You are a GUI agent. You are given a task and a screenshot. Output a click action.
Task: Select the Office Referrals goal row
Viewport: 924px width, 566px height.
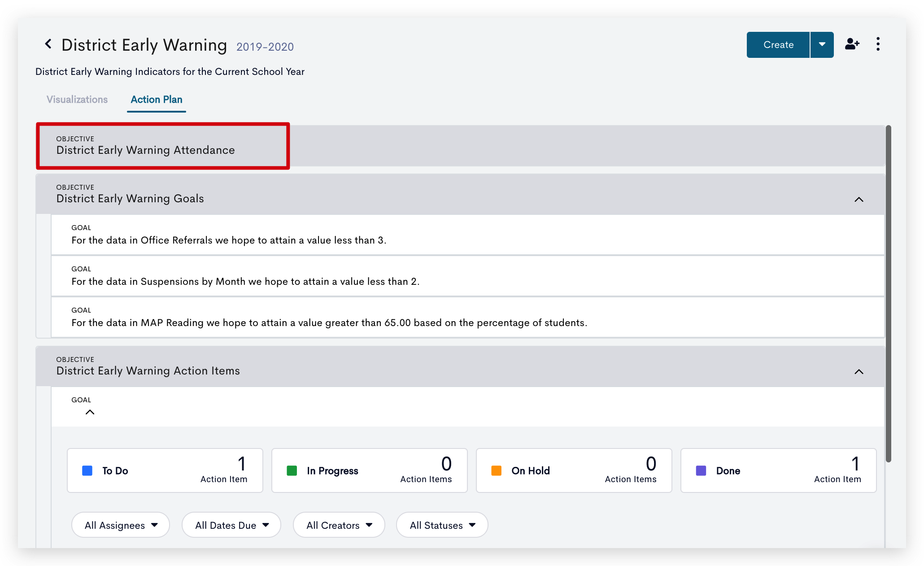click(x=467, y=235)
